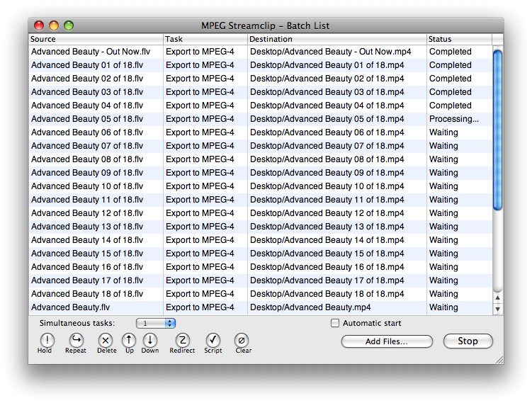This screenshot has width=532, height=403.
Task: Click the Status column header
Action: click(x=460, y=39)
